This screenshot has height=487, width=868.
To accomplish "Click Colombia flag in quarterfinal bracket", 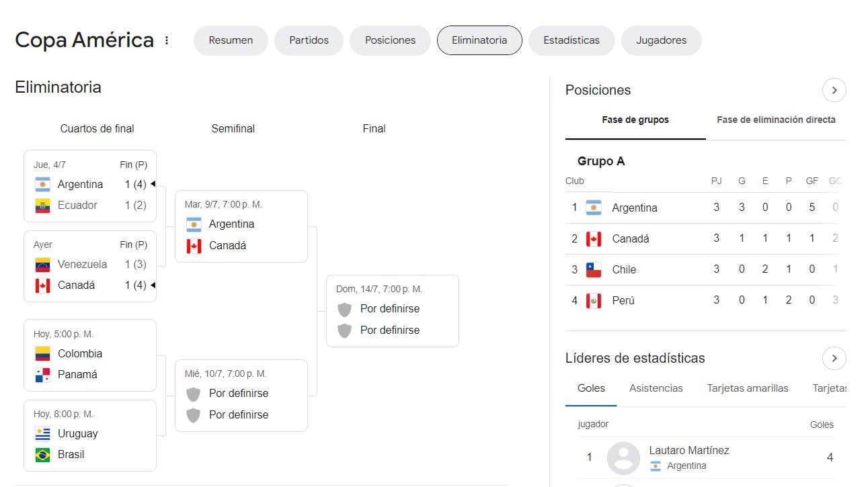I will click(42, 353).
